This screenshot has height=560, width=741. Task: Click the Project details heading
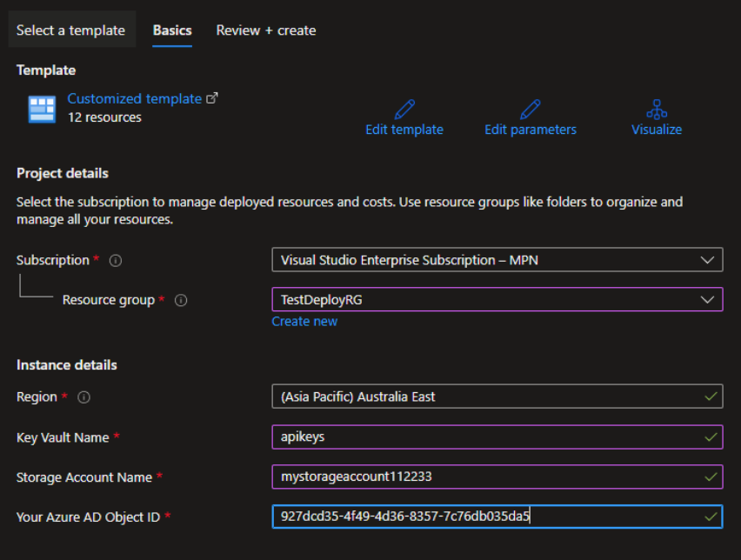coord(63,173)
